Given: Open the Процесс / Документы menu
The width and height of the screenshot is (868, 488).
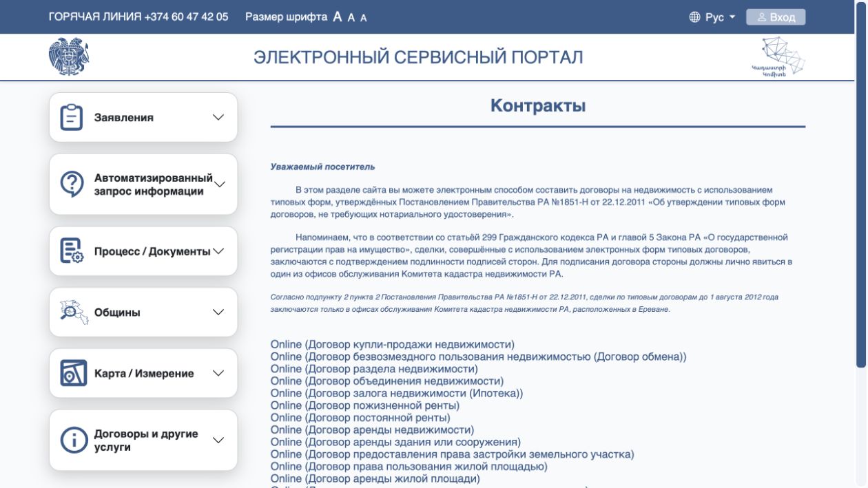Looking at the screenshot, I should pos(143,251).
